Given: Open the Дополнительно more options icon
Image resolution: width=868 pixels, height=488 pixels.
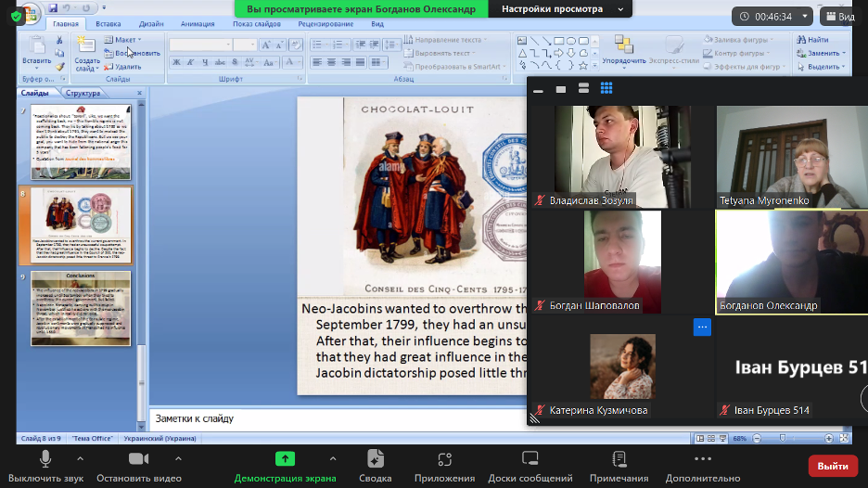Looking at the screenshot, I should coord(702,458).
